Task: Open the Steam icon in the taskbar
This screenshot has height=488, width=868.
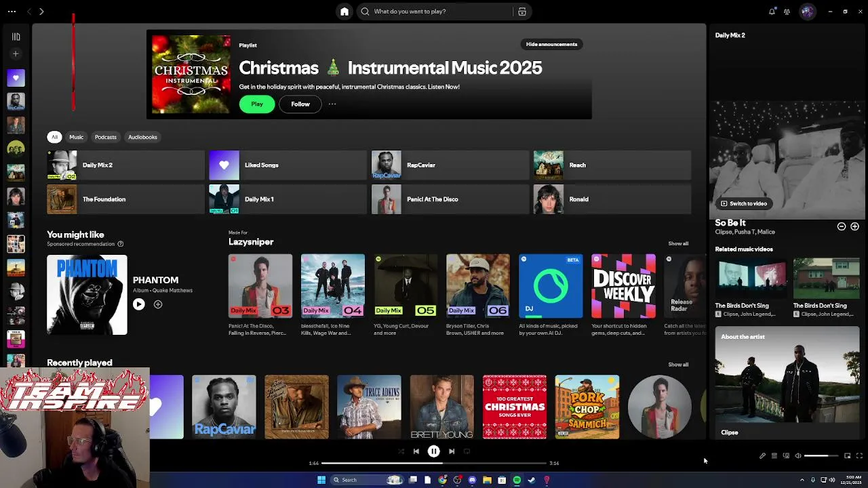Action: coord(532,480)
